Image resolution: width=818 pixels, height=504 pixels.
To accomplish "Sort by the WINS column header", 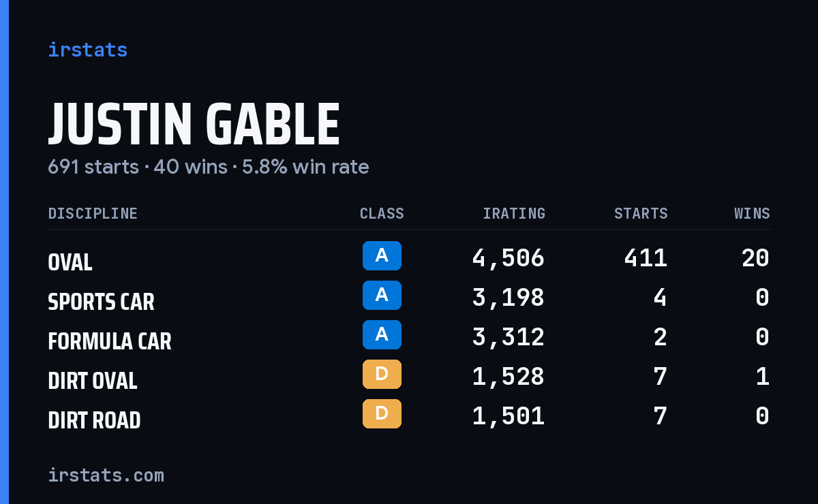I will 752,213.
